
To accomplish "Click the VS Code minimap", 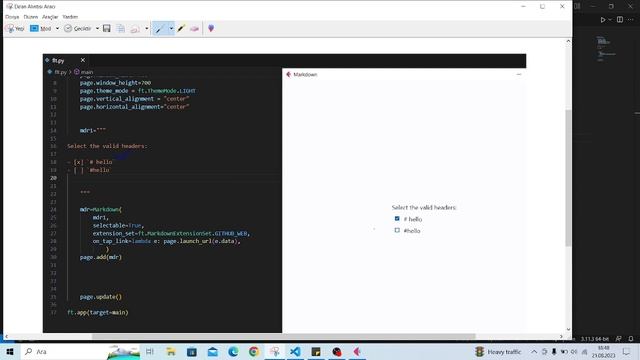I will (x=606, y=49).
